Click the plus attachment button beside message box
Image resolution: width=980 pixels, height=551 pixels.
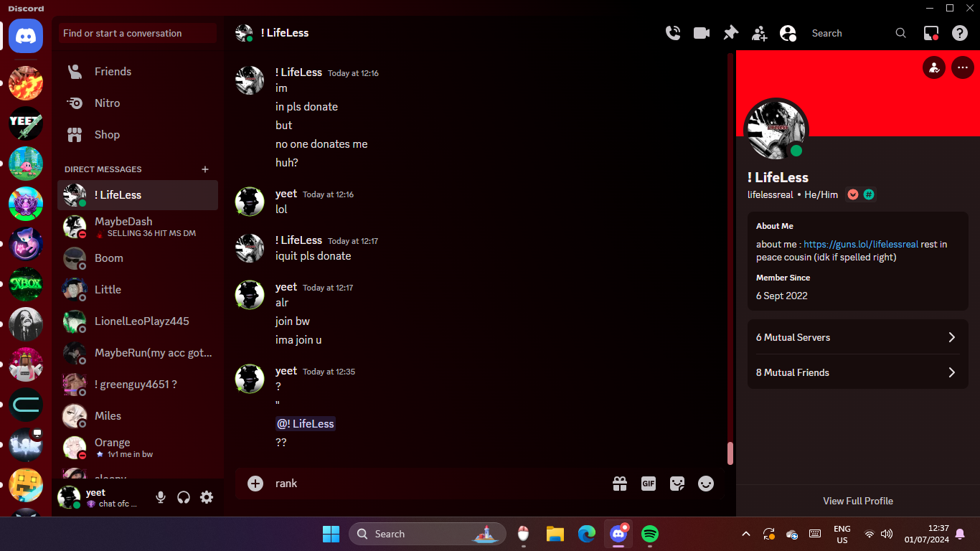(x=255, y=484)
